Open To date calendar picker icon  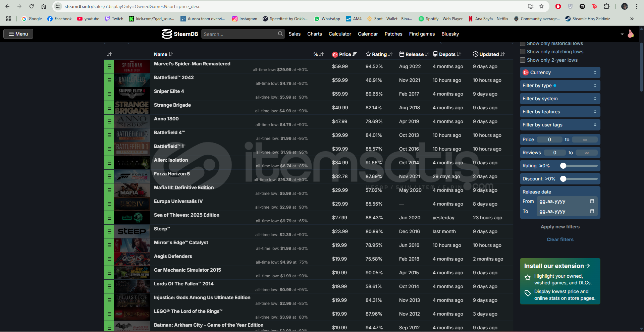[592, 211]
